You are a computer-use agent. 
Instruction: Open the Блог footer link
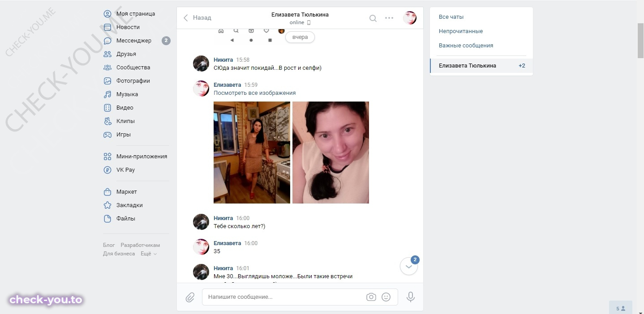pos(109,245)
